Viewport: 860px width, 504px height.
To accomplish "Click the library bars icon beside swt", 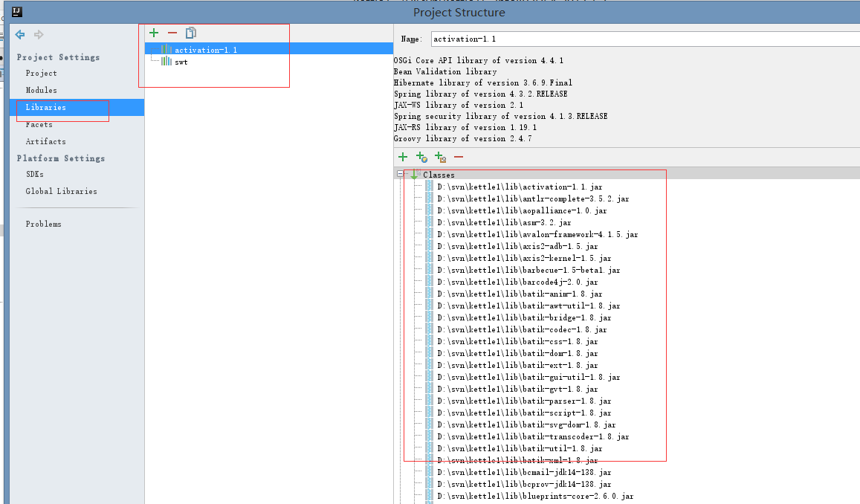I will click(165, 62).
